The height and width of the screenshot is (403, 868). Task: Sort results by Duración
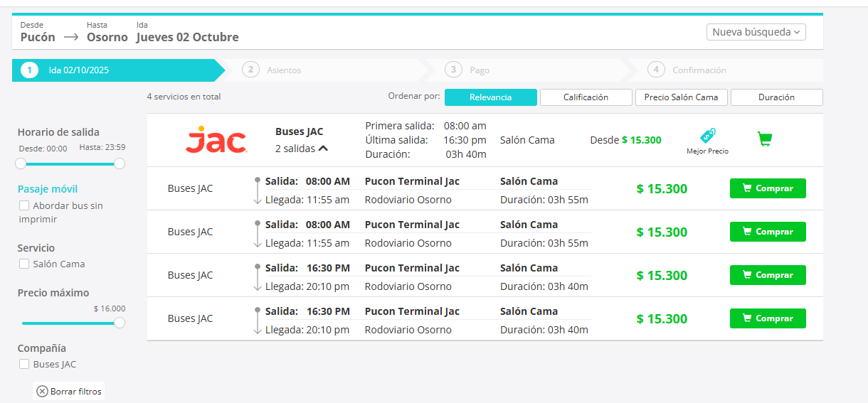(777, 97)
